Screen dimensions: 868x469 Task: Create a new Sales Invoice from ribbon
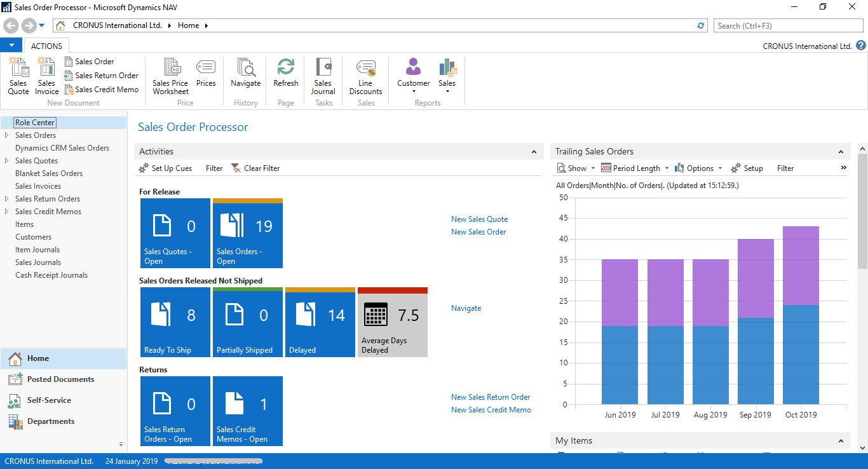46,76
